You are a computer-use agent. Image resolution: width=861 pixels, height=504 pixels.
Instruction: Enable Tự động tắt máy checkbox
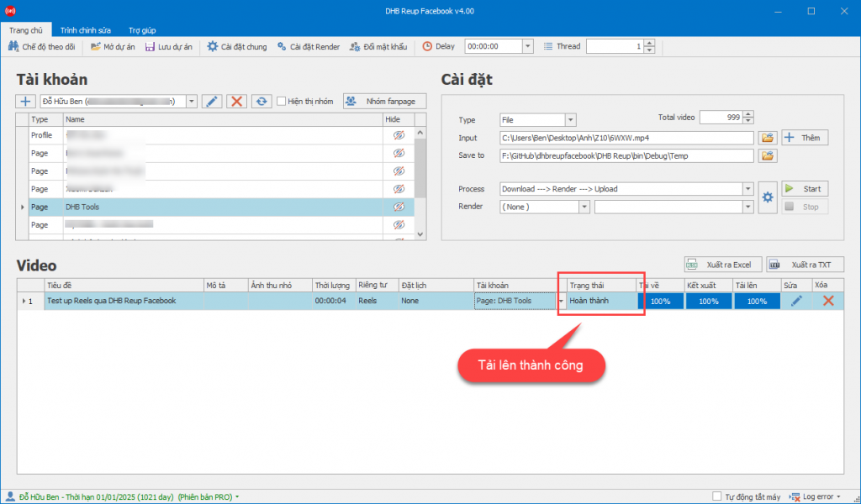[x=716, y=497]
